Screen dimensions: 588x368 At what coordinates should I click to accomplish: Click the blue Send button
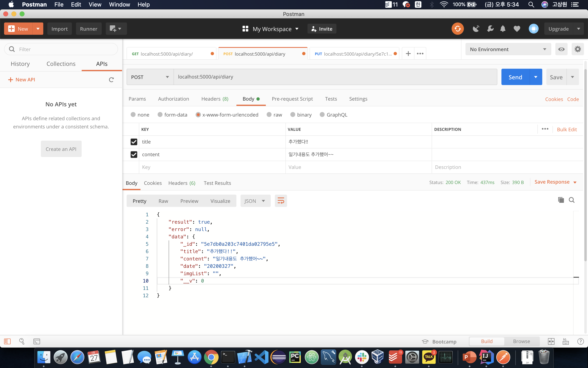[515, 77]
